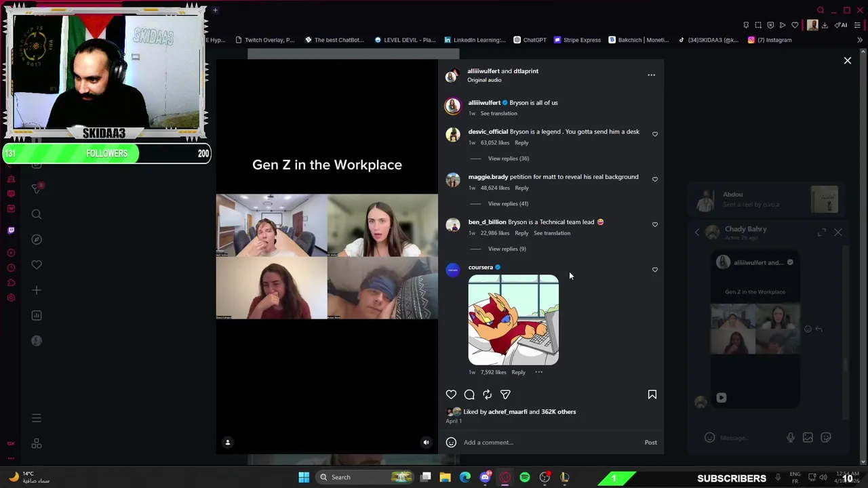Open the alliiiwulfert profile link in header
This screenshot has width=868, height=488.
click(483, 71)
